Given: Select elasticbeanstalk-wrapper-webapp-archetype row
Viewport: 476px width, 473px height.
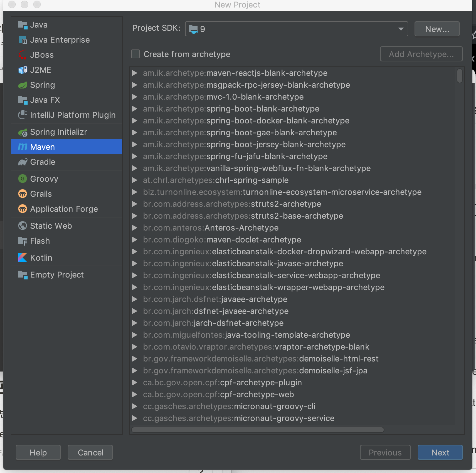Looking at the screenshot, I should 293,287.
